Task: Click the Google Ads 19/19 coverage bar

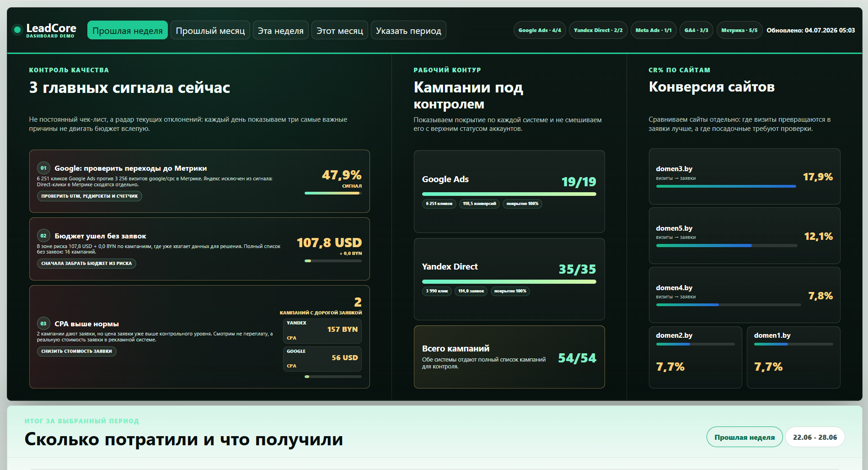Action: coord(509,194)
